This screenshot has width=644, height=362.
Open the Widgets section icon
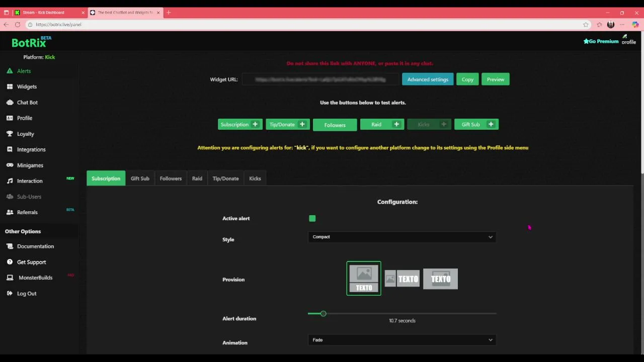(10, 87)
